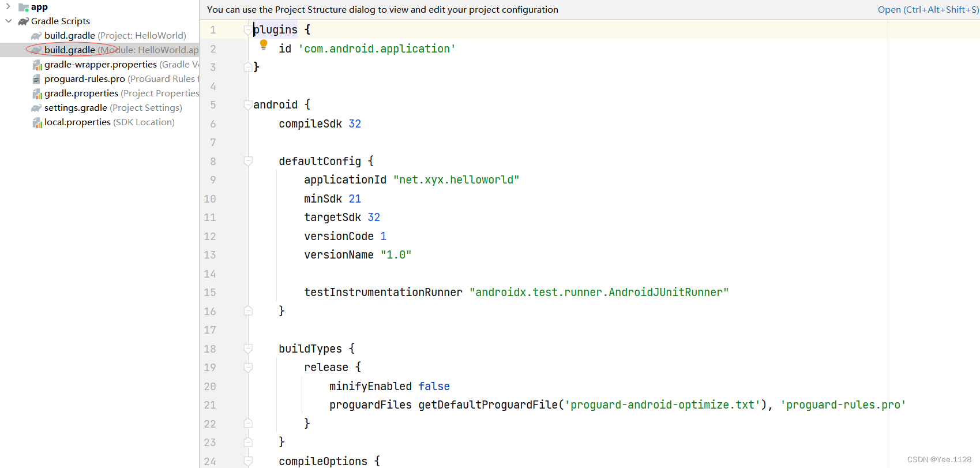Click the compileSdk value 32
Screen dimensions: 980x468
pyautogui.click(x=355, y=124)
